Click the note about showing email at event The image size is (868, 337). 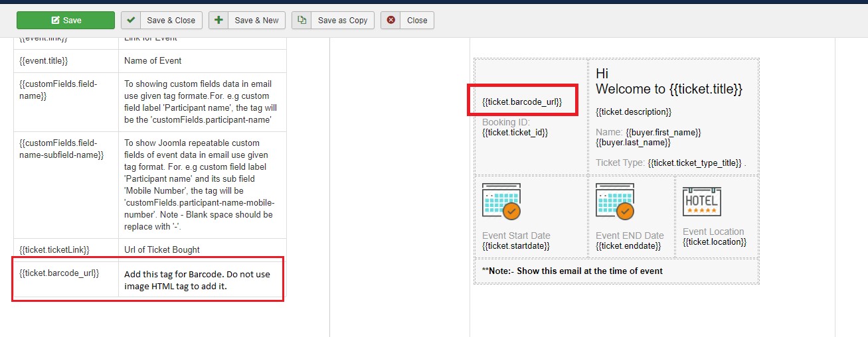click(x=572, y=271)
